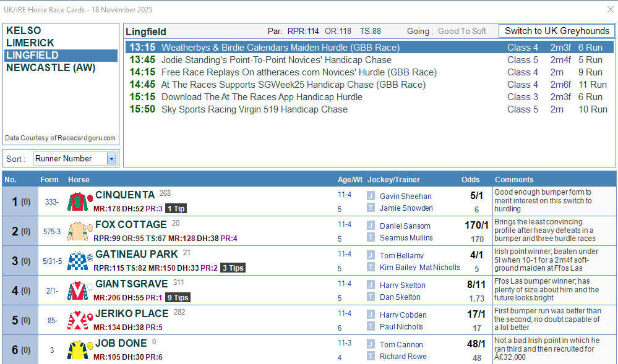Click the J jockey icon beside Tom Cannon
618x364 pixels.
click(371, 344)
